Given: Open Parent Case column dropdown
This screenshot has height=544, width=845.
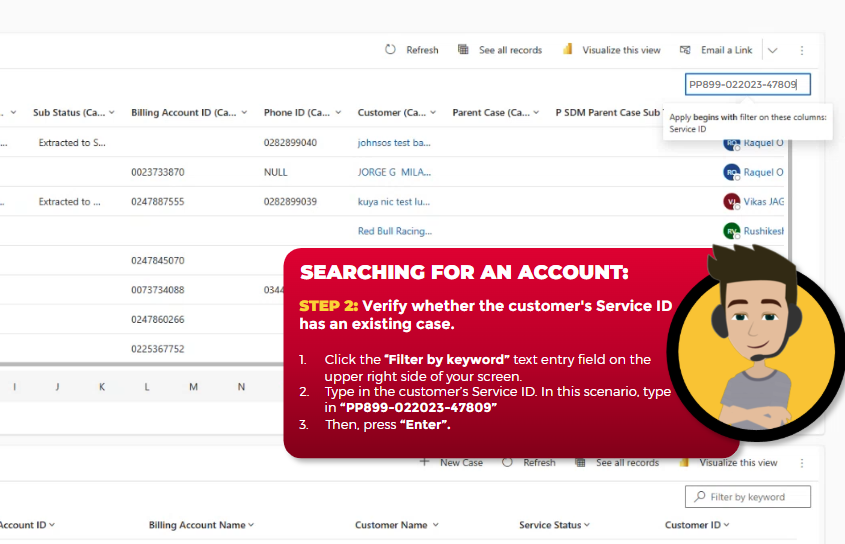Looking at the screenshot, I should click(536, 112).
